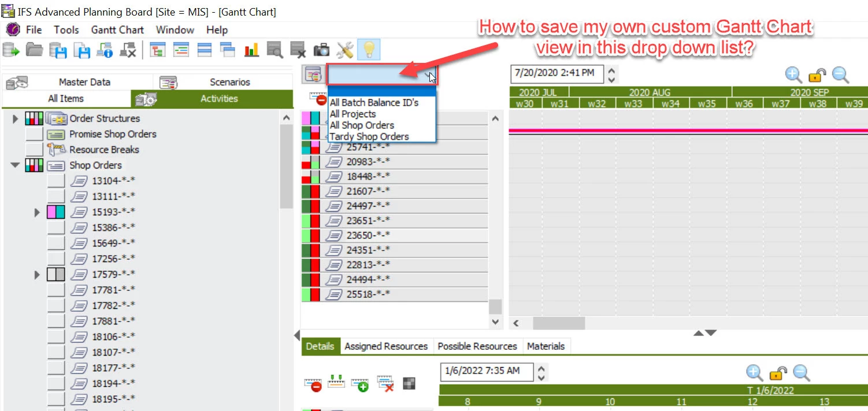Click the 7/20/2020 2:41 PM date field
Image resolution: width=868 pixels, height=411 pixels.
557,73
